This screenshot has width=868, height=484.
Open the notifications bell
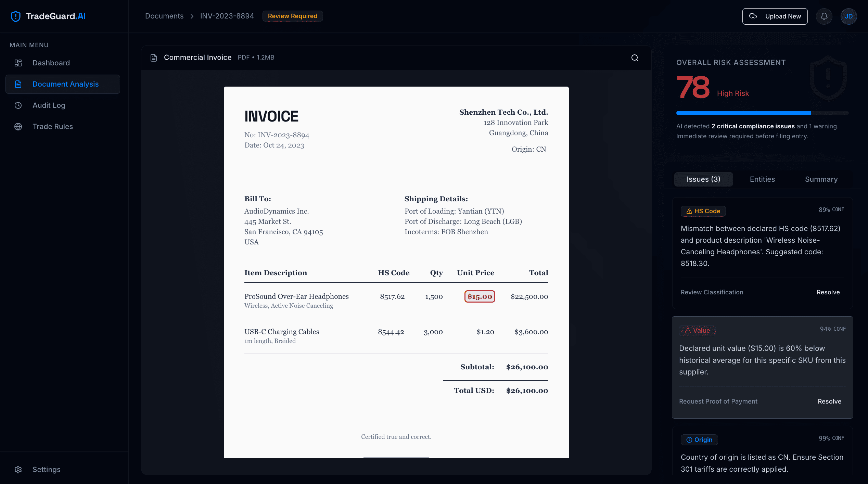(824, 16)
